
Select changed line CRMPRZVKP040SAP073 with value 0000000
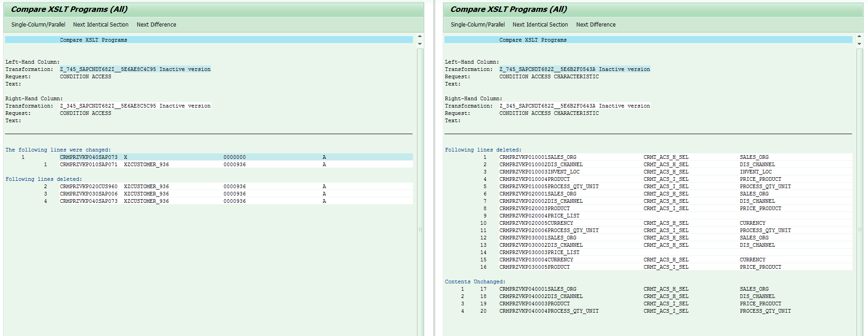88,157
